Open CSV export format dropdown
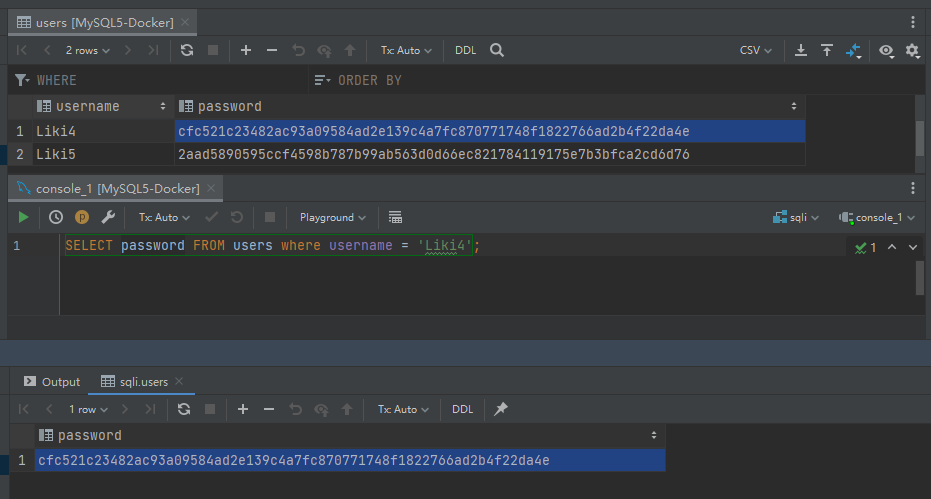The height and width of the screenshot is (499, 931). coord(755,50)
